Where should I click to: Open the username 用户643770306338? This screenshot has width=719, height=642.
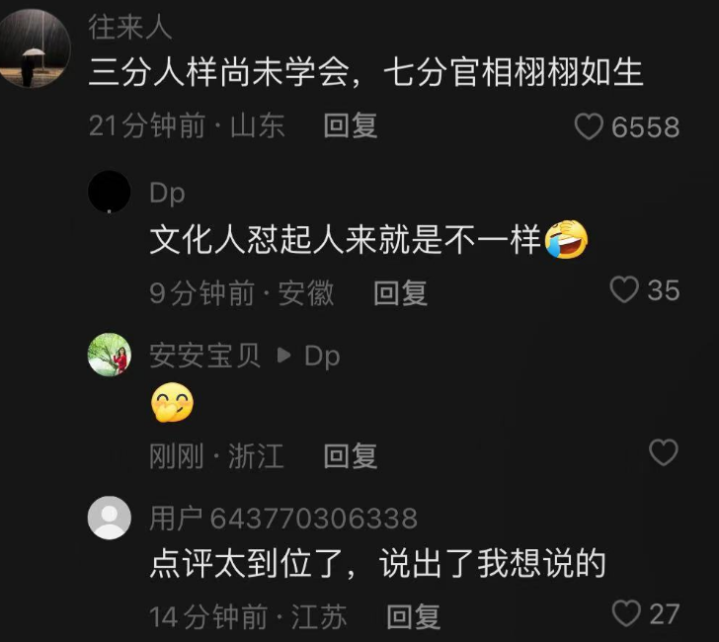[x=283, y=518]
